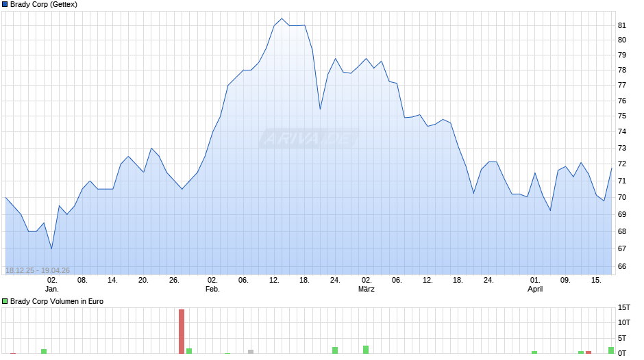Screen dimensions: 644x360
Task: Click the x-axis date label '08.' in January
Action: [82, 281]
